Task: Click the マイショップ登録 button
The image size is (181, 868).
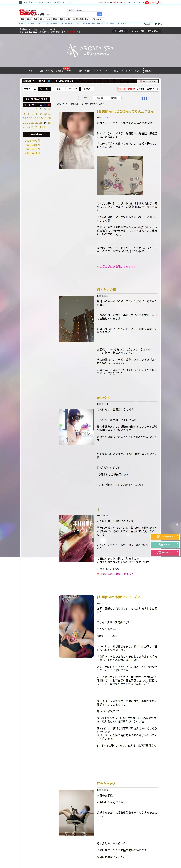Action: point(137,31)
